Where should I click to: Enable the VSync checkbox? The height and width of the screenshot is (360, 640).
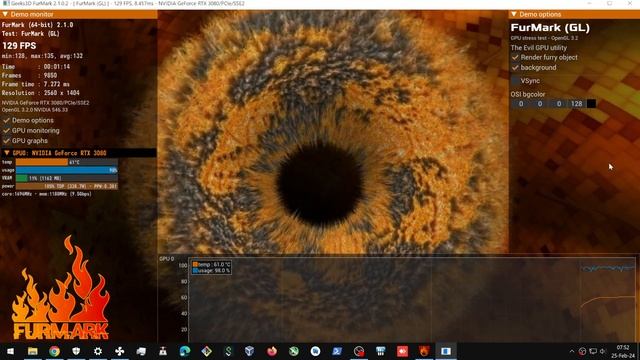click(x=515, y=81)
